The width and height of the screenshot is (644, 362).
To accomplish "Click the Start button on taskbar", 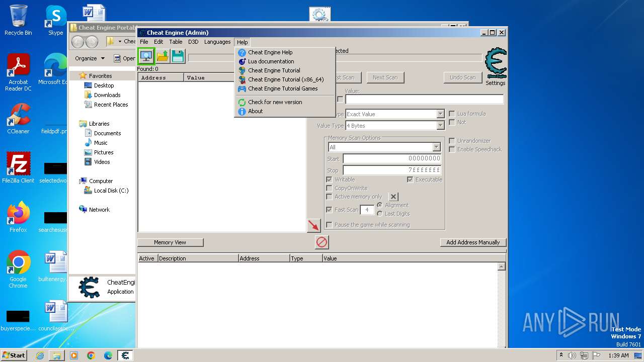I will tap(14, 355).
